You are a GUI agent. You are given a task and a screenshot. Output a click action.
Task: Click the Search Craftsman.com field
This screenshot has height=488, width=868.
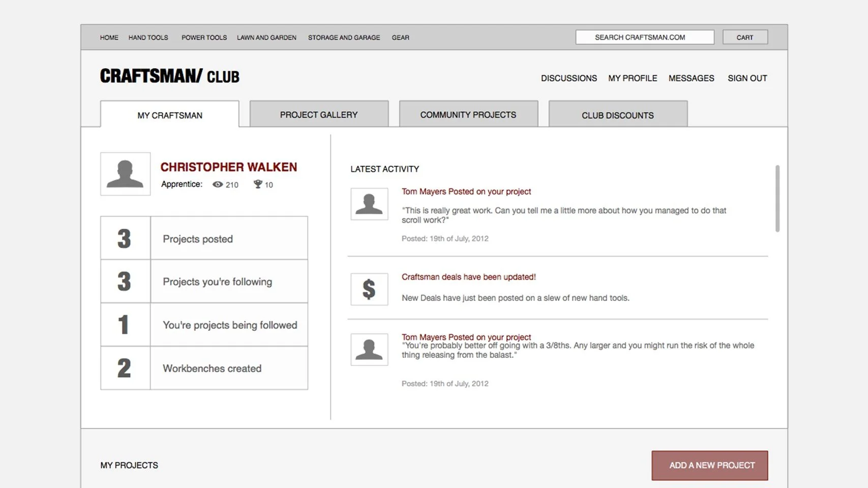645,37
